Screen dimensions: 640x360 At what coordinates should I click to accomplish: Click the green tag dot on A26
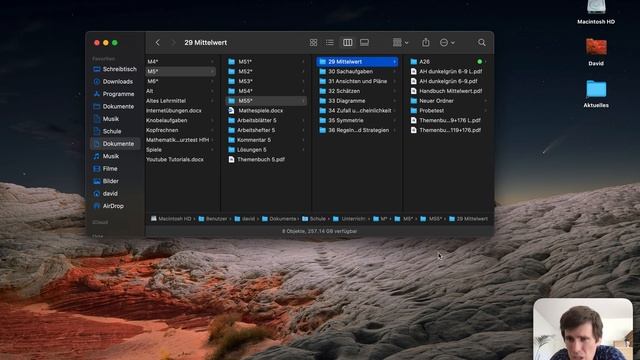[480, 62]
